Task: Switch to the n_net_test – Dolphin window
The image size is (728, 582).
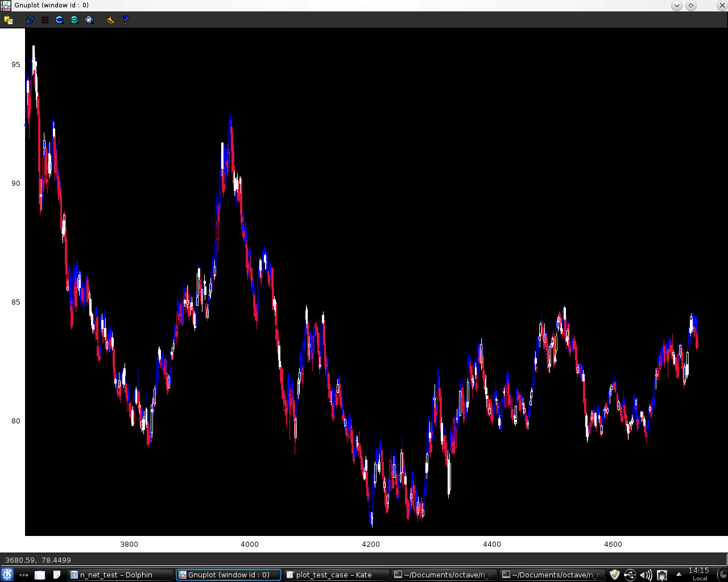Action: point(121,575)
